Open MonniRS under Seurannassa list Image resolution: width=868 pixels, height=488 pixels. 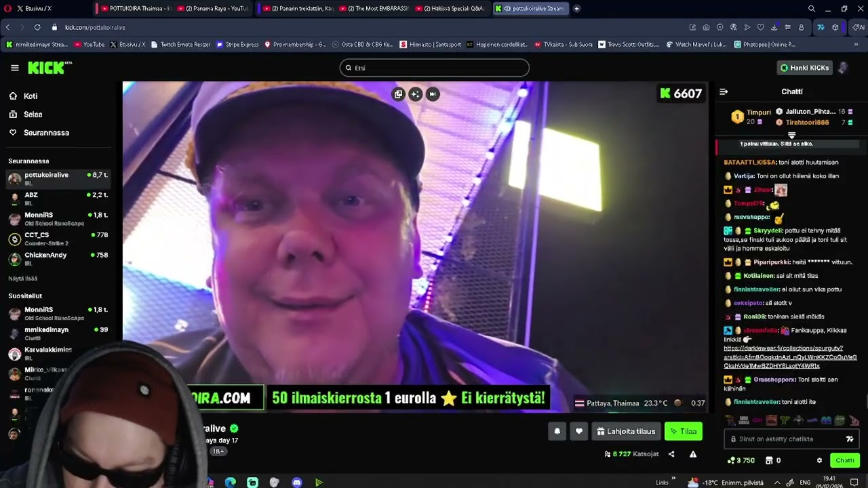[58, 218]
